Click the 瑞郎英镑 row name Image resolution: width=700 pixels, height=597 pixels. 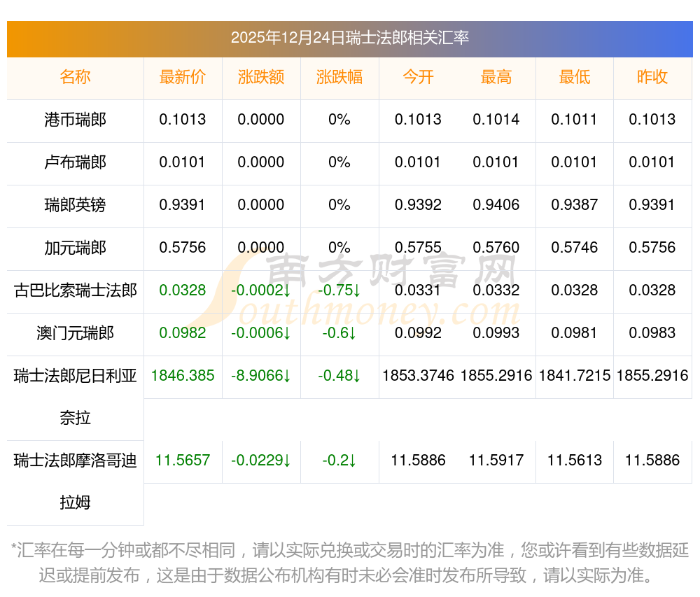point(75,205)
